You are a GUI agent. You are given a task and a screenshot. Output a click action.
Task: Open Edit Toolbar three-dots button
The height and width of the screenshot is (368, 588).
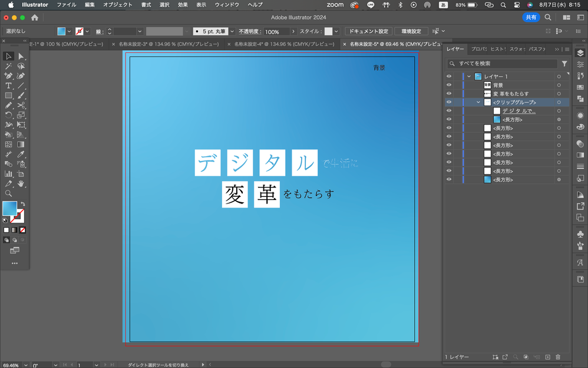pyautogui.click(x=15, y=263)
